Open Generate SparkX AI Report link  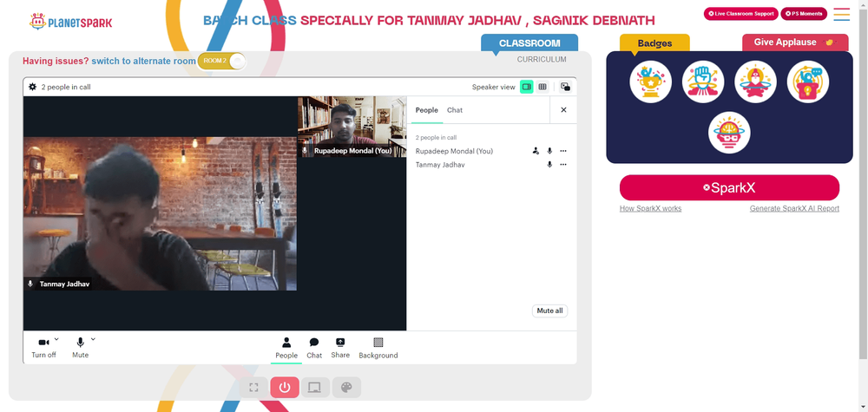coord(794,208)
